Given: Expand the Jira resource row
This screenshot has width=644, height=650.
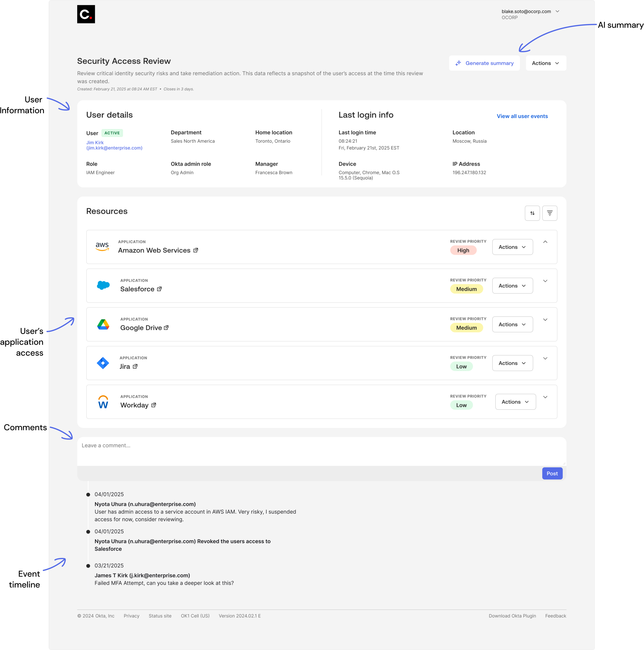Looking at the screenshot, I should (545, 358).
